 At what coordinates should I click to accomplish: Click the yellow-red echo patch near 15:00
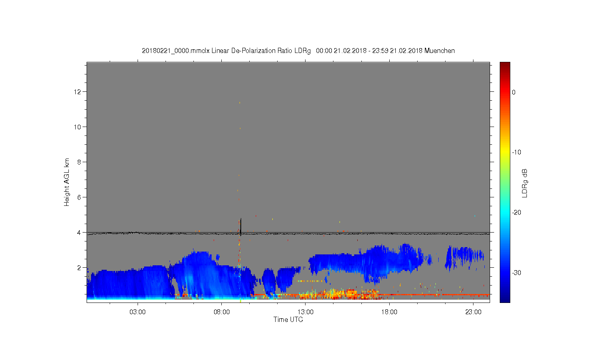(340, 294)
